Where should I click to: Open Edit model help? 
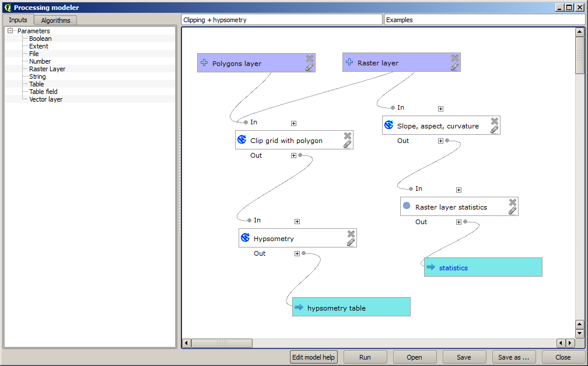313,357
